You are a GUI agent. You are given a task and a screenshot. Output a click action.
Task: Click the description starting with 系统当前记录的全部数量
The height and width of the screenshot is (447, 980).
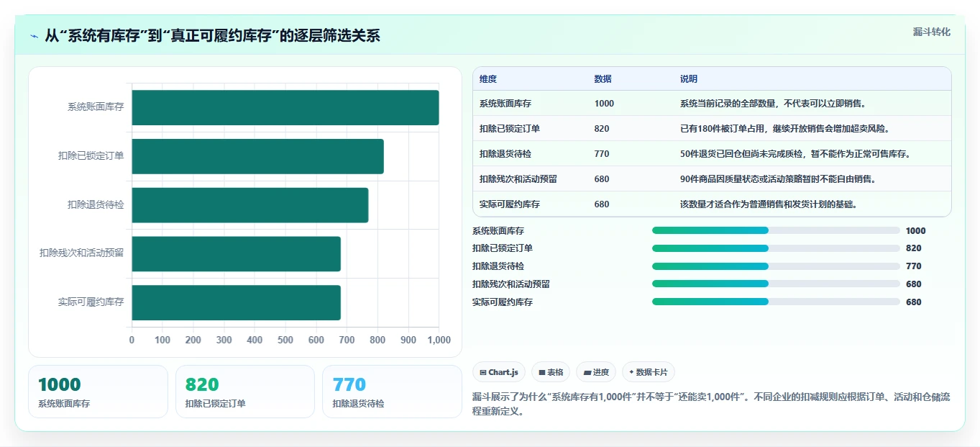point(773,103)
